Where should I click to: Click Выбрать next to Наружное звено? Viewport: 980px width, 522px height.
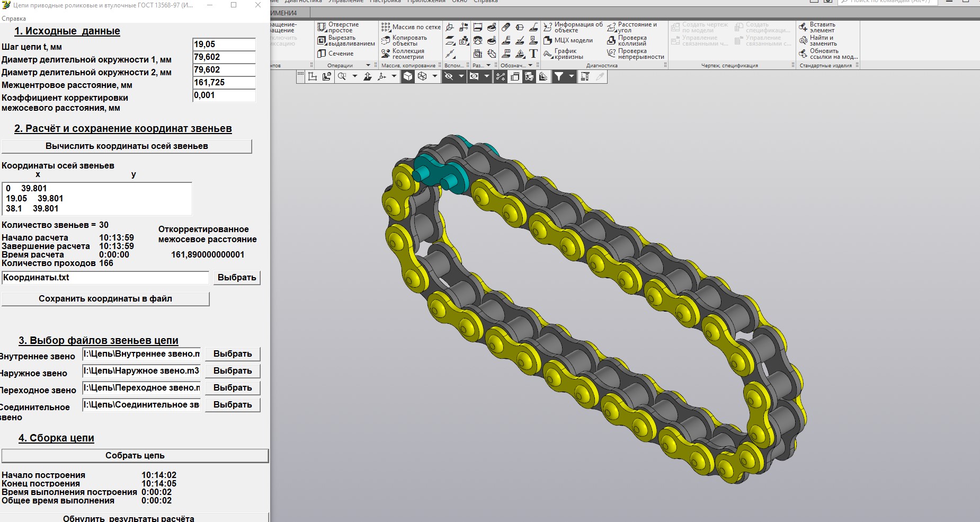point(232,371)
